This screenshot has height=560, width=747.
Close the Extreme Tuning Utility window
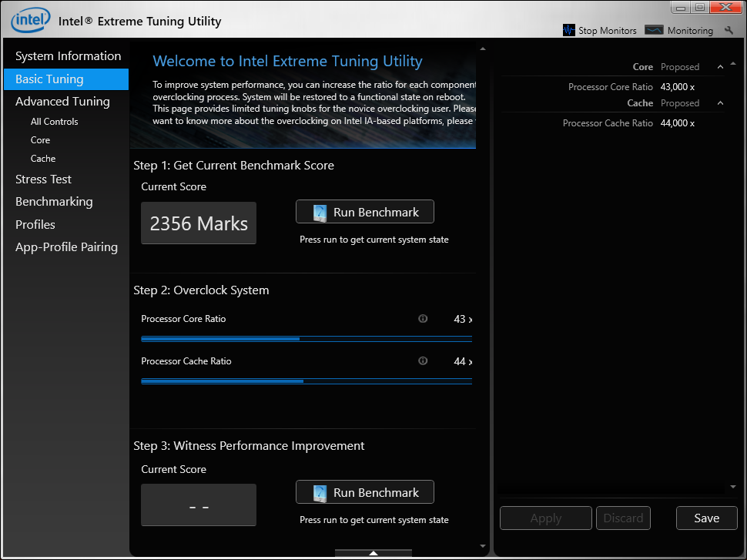click(x=725, y=7)
